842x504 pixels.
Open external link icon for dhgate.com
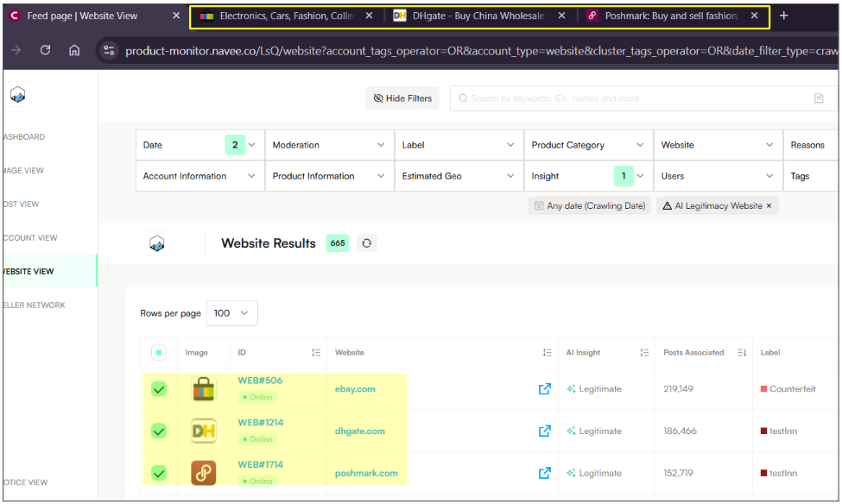click(x=545, y=431)
